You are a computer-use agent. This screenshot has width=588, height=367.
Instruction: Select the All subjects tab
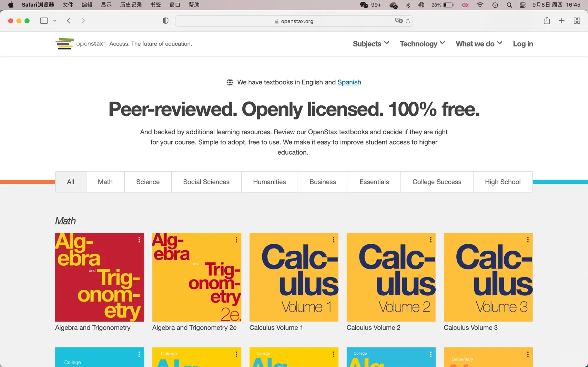click(x=71, y=182)
